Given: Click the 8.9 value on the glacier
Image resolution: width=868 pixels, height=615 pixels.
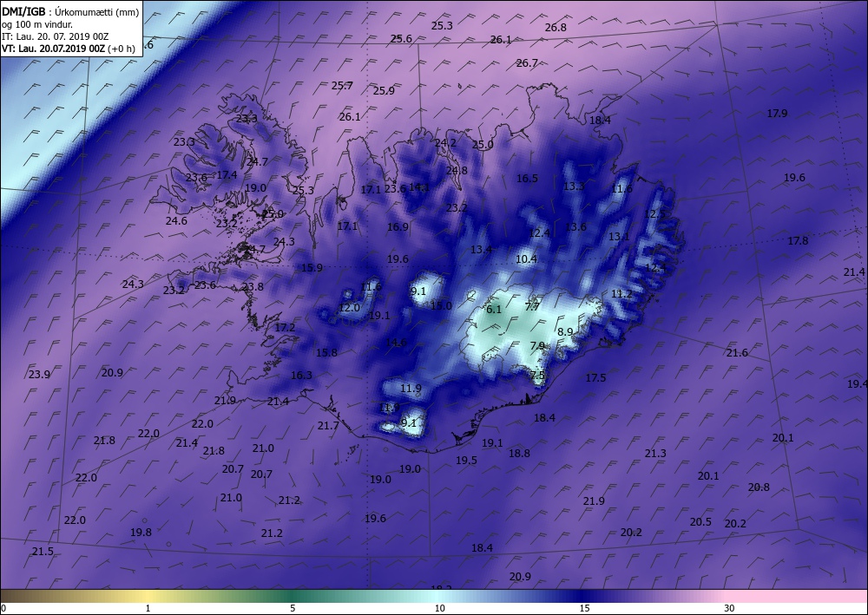Looking at the screenshot, I should click(565, 331).
